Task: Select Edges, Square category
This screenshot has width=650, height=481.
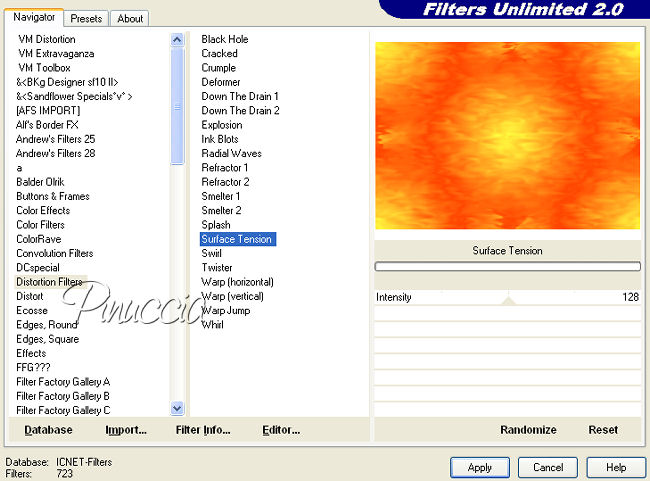Action: [47, 339]
